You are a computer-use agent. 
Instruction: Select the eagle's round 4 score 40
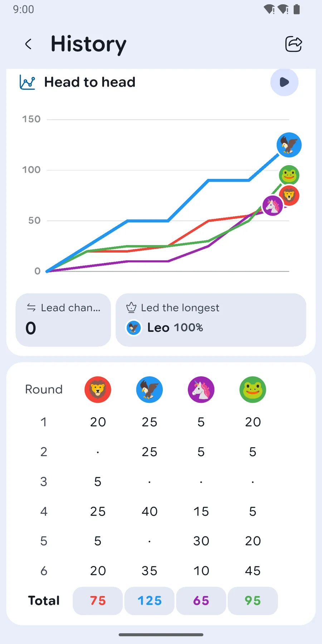150,512
